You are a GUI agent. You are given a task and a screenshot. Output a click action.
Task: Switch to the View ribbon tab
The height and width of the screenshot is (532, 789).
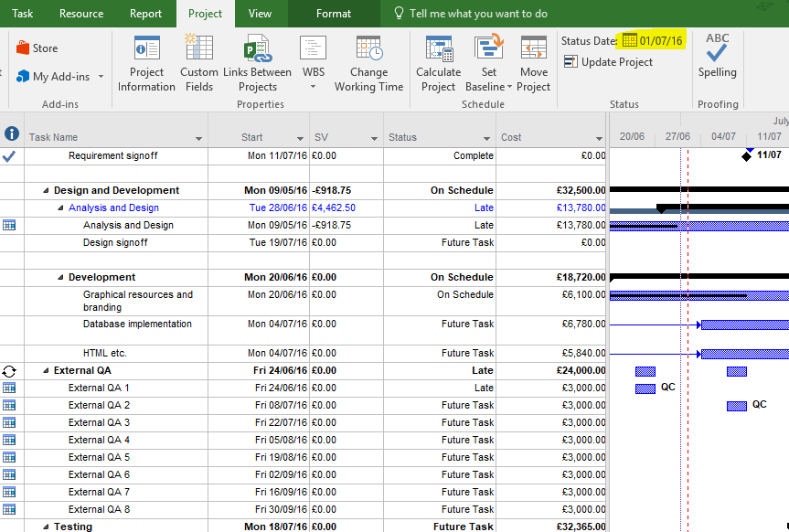260,14
